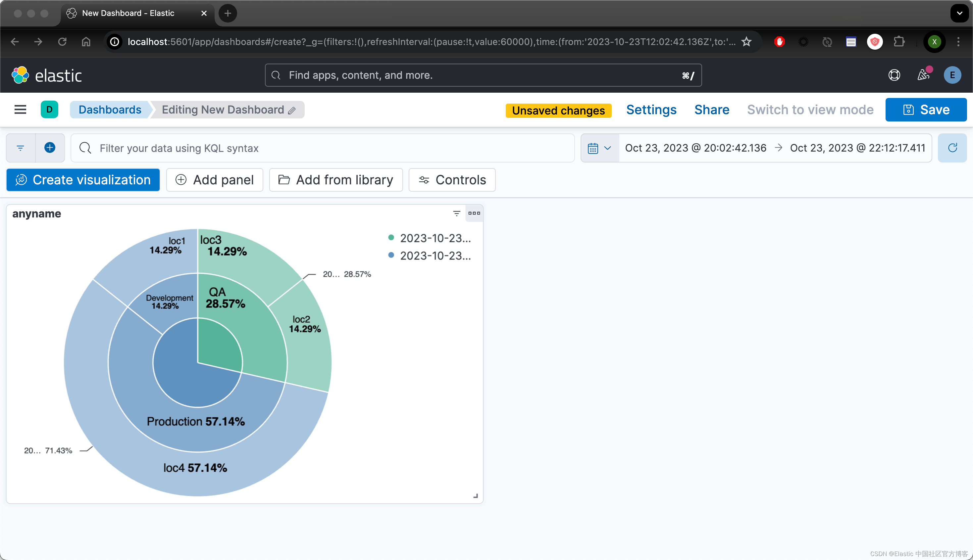This screenshot has width=973, height=560.
Task: Click the add filter plus icon
Action: click(50, 148)
